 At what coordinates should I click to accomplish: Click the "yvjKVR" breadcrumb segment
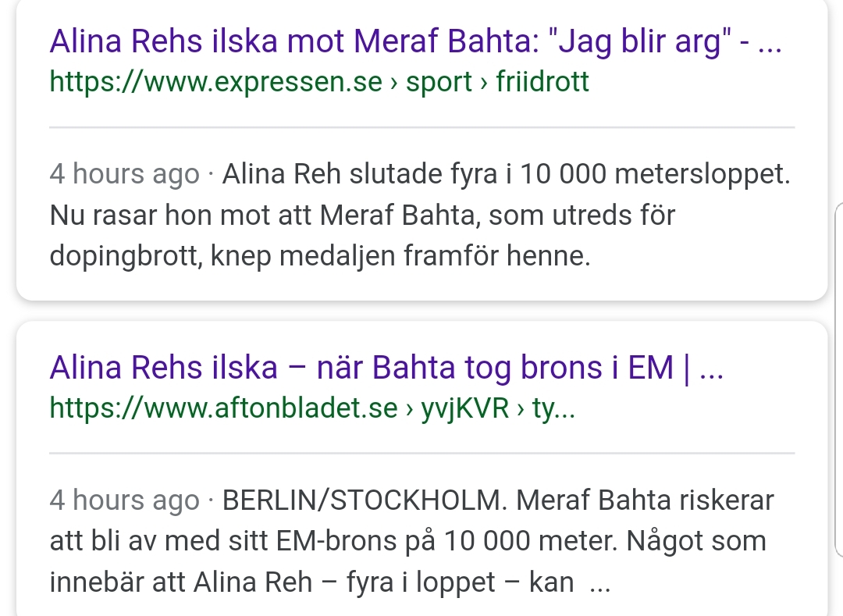(x=467, y=408)
